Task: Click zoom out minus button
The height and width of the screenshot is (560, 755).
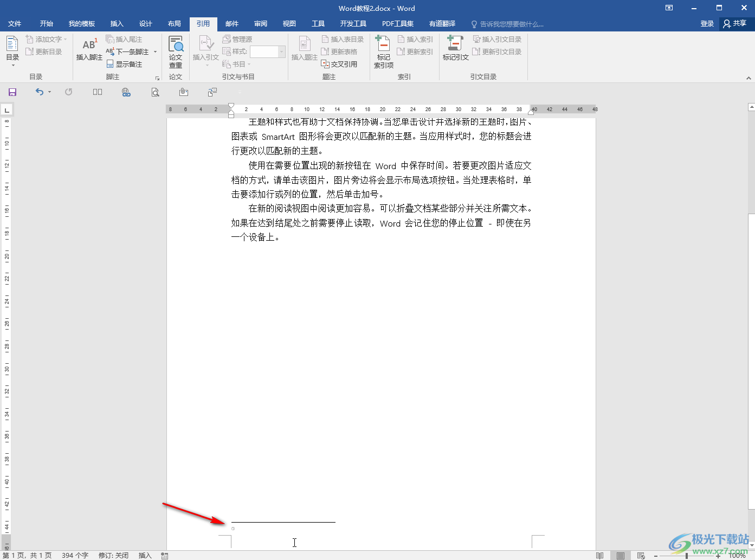Action: (x=656, y=556)
